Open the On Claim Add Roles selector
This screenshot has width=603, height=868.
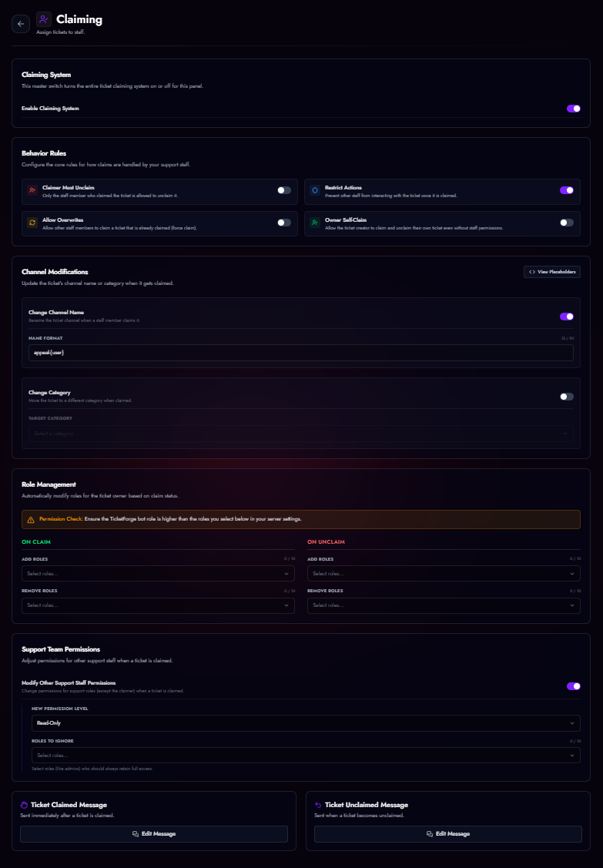click(x=158, y=573)
